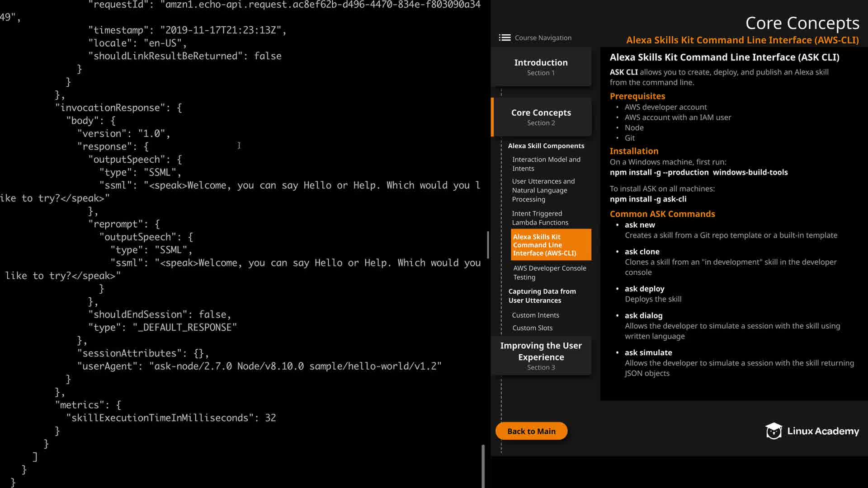Select Capturing Data from User Utterances heading
The height and width of the screenshot is (488, 868).
542,296
